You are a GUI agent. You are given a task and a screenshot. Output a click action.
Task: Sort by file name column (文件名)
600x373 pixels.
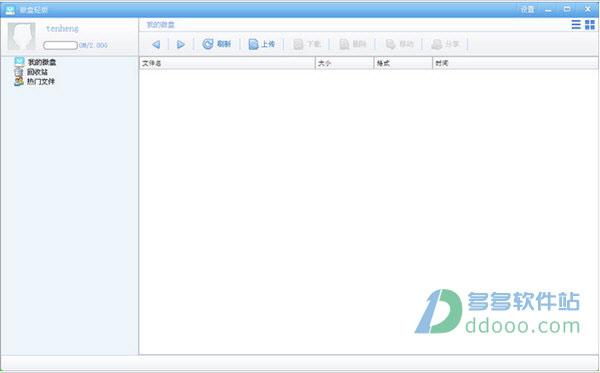(227, 63)
